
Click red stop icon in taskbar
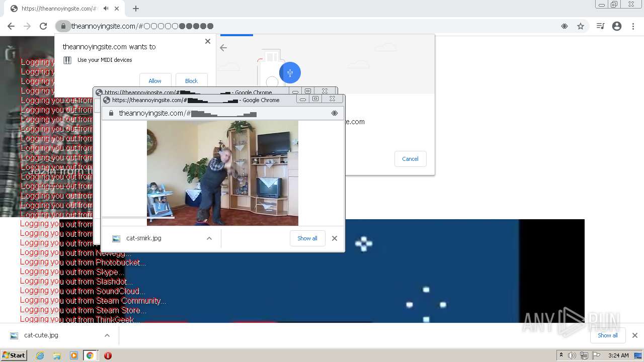click(108, 355)
